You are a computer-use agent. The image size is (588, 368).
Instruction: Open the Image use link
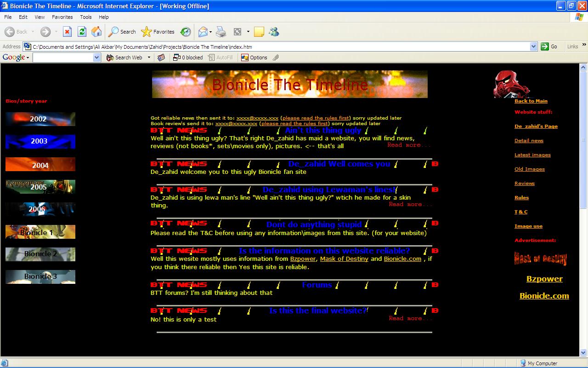click(528, 226)
